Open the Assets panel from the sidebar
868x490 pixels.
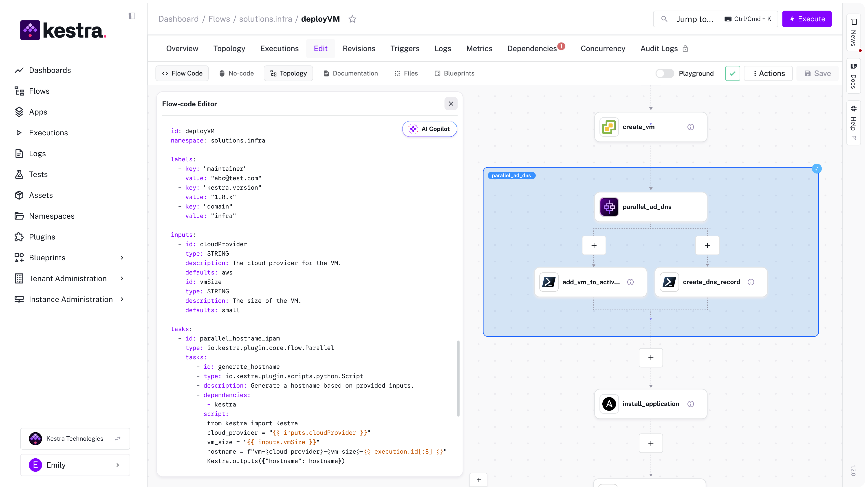coord(41,195)
